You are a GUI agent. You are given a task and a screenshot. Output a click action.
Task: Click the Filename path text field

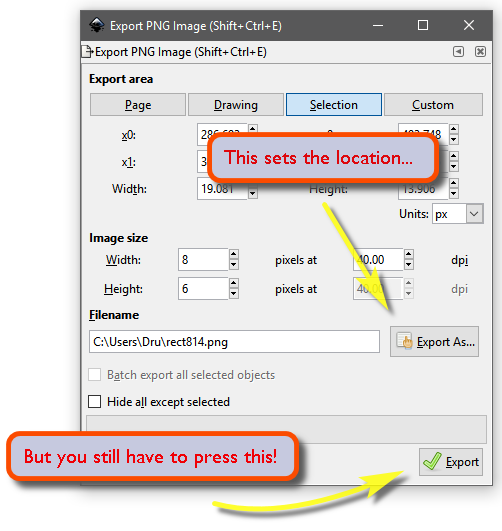[x=234, y=342]
